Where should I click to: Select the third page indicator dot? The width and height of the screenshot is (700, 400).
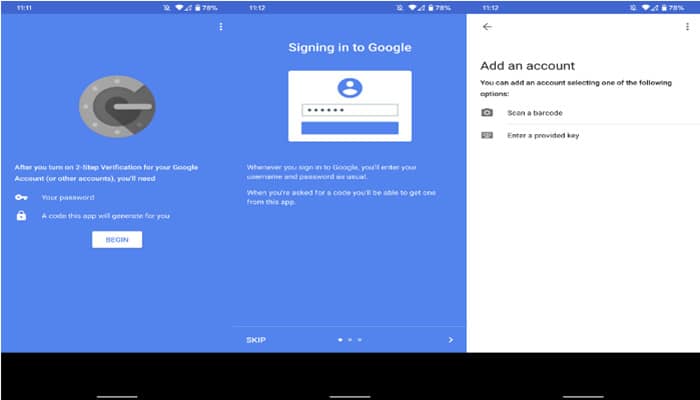coord(360,340)
